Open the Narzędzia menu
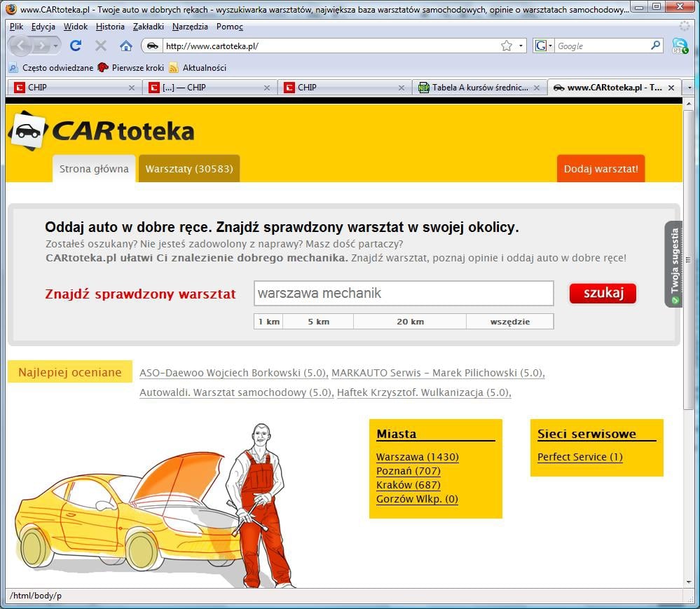This screenshot has height=609, width=700. [190, 26]
